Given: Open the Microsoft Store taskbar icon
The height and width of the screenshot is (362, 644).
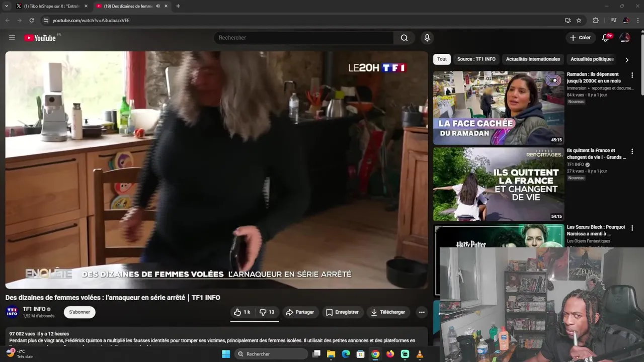Looking at the screenshot, I should (360, 354).
